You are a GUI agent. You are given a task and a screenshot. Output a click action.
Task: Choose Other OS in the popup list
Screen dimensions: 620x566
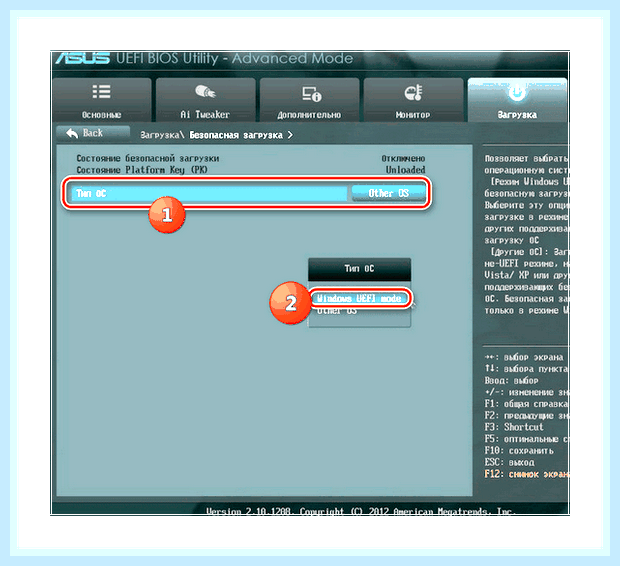[337, 311]
